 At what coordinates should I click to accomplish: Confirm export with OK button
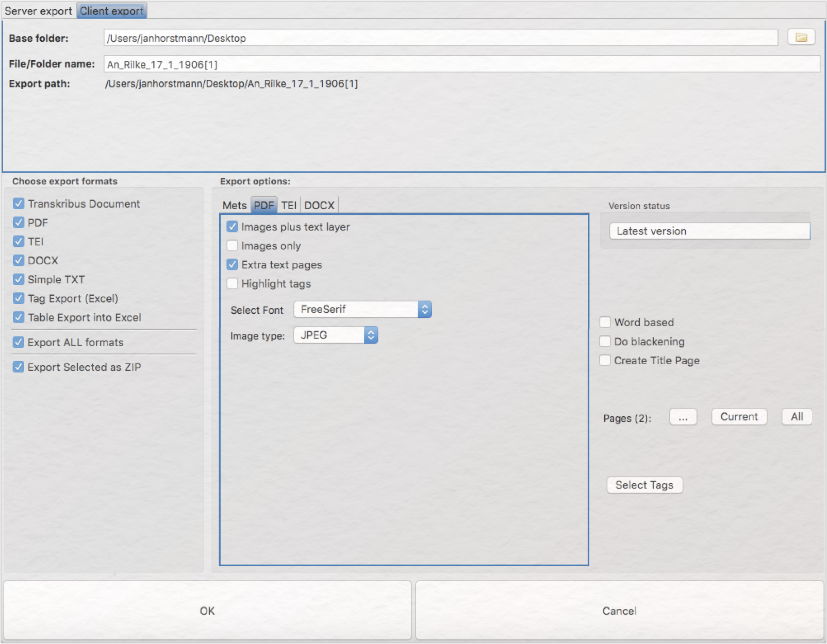click(207, 611)
